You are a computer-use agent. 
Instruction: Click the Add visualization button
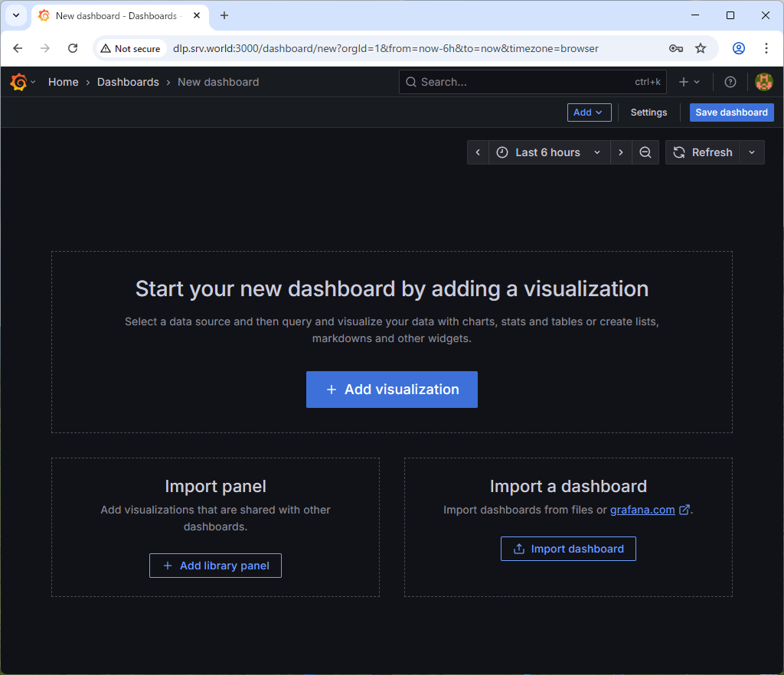392,390
